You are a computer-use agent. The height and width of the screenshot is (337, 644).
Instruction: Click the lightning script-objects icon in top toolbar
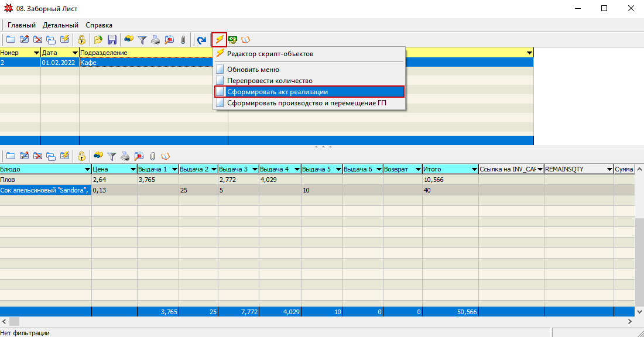coord(220,40)
